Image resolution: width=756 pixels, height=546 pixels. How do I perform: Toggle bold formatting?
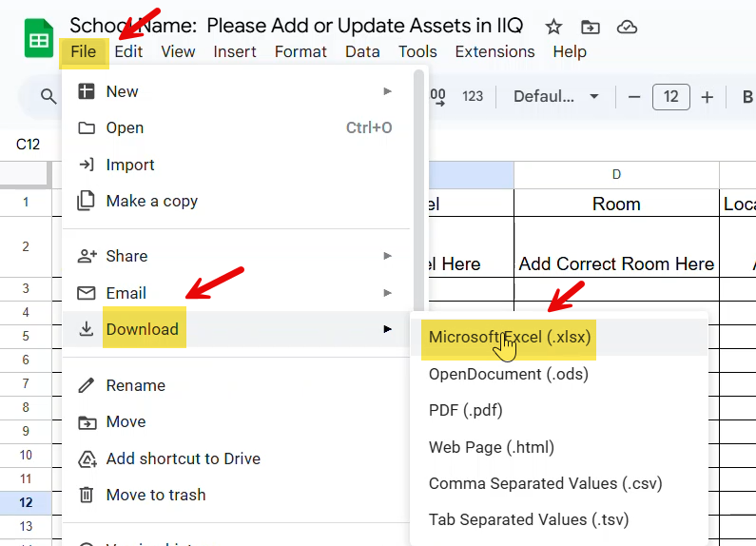746,96
